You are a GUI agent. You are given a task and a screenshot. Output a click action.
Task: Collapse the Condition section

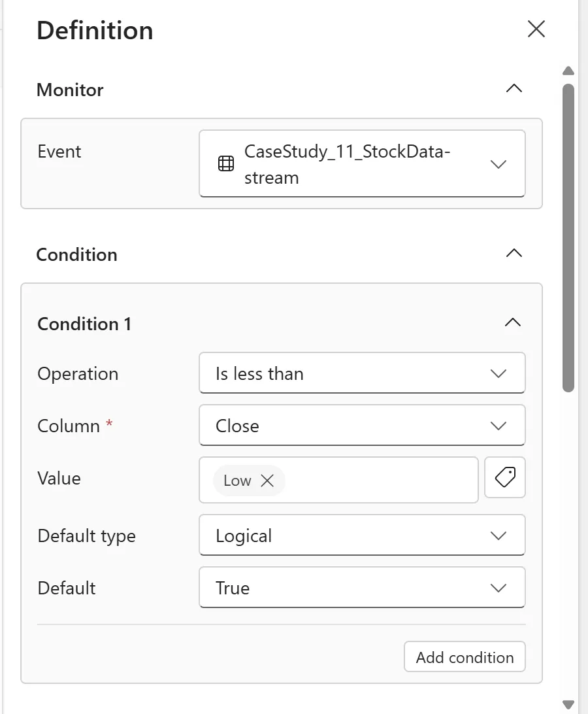(x=514, y=253)
